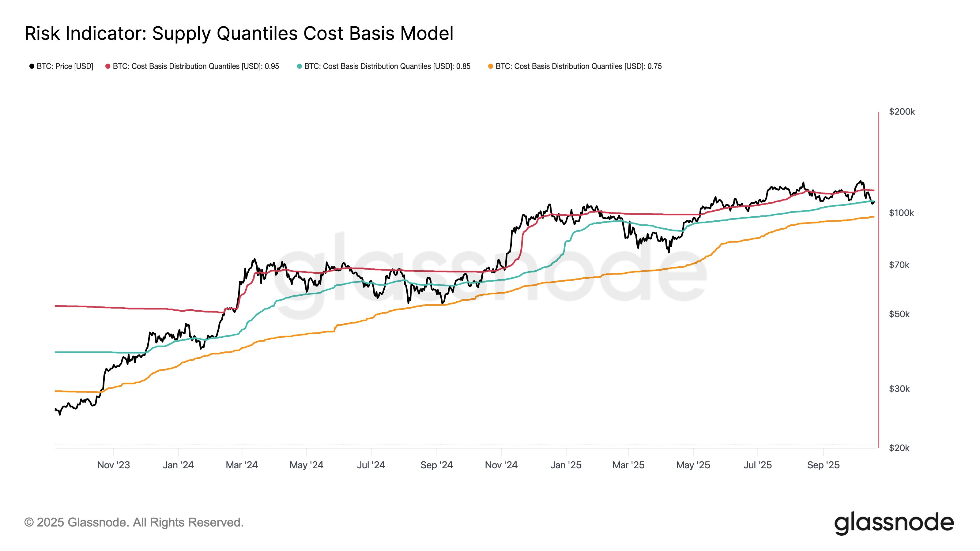Screen dimensions: 980x551
Task: Click the chart title Risk Indicator text
Action: point(239,33)
